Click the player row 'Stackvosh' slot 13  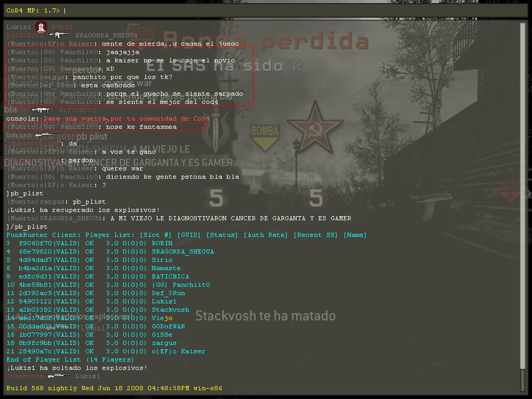coord(98,310)
